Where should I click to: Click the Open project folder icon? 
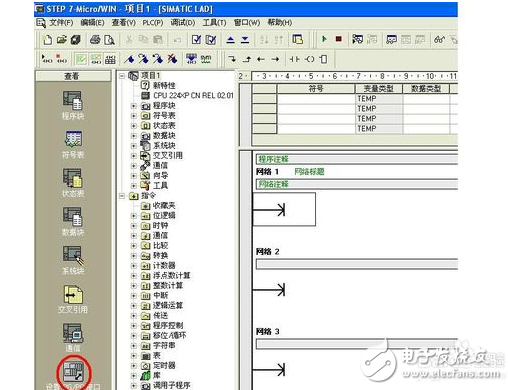click(62, 40)
